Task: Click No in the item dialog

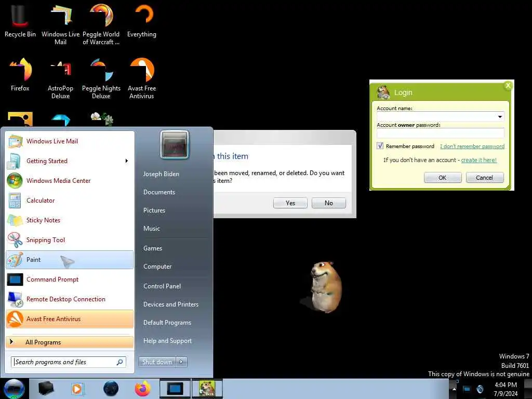Action: (328, 203)
